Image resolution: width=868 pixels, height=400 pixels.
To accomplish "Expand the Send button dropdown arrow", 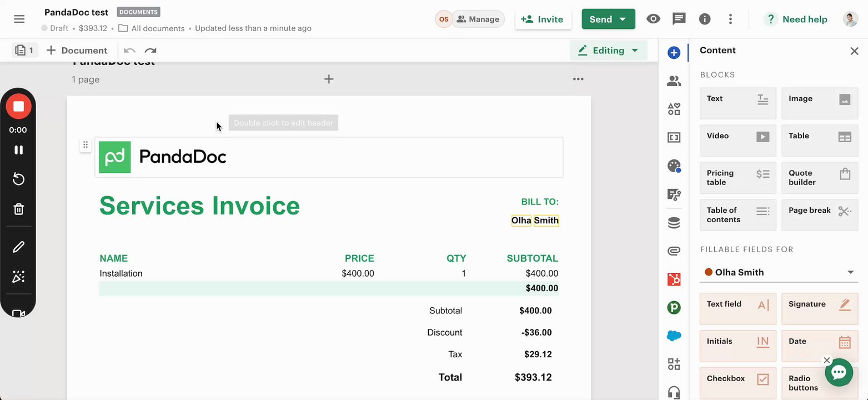I will coord(623,19).
